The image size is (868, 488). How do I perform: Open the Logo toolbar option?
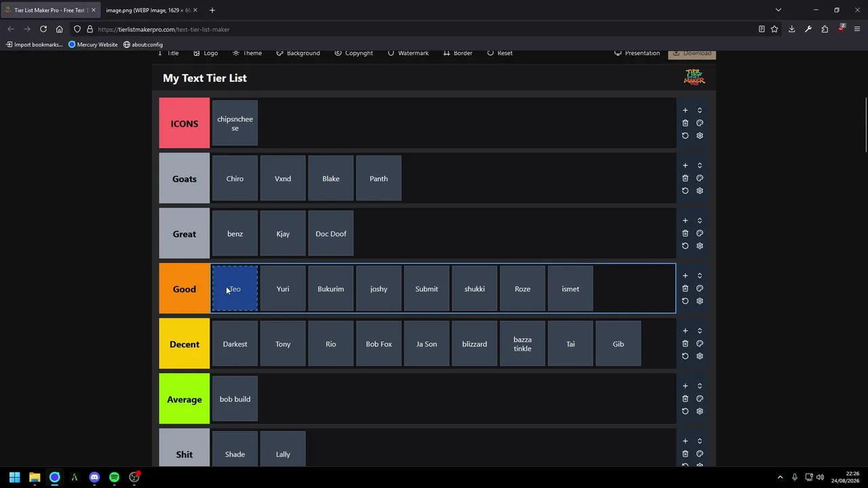[205, 53]
